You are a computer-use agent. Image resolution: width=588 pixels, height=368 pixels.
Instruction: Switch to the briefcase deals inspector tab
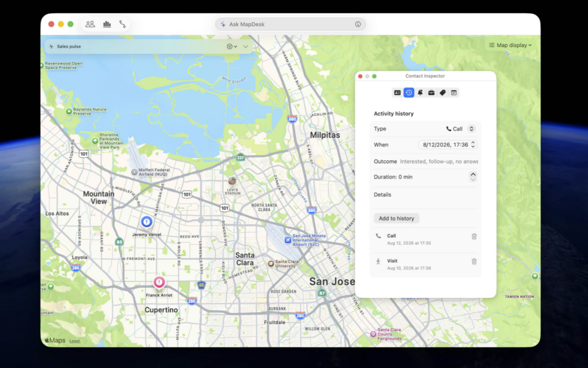(x=431, y=93)
